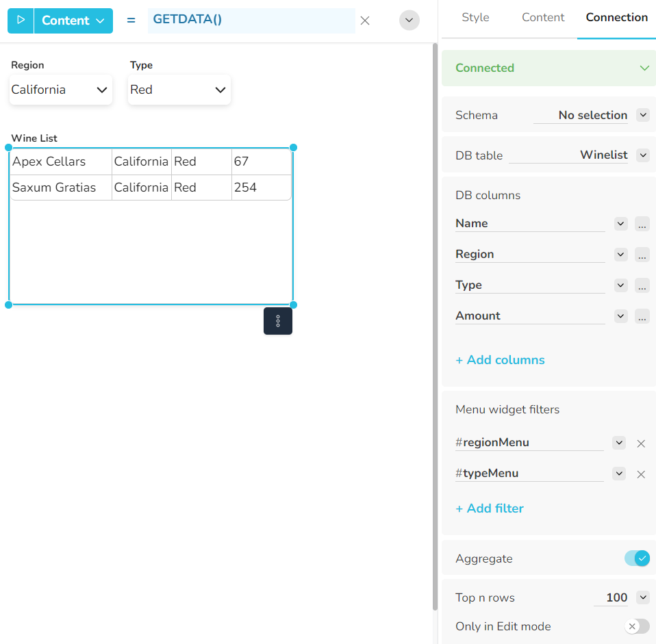Toggle the Aggregate switch off
656x644 pixels.
pyautogui.click(x=637, y=558)
